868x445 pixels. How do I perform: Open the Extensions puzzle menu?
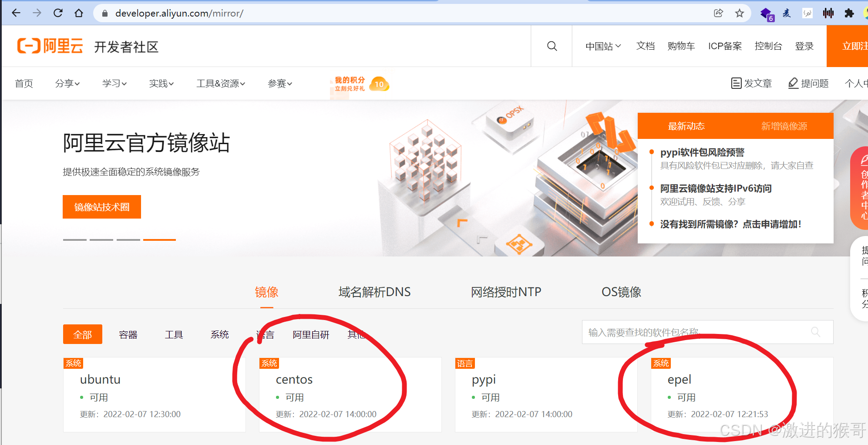point(849,13)
